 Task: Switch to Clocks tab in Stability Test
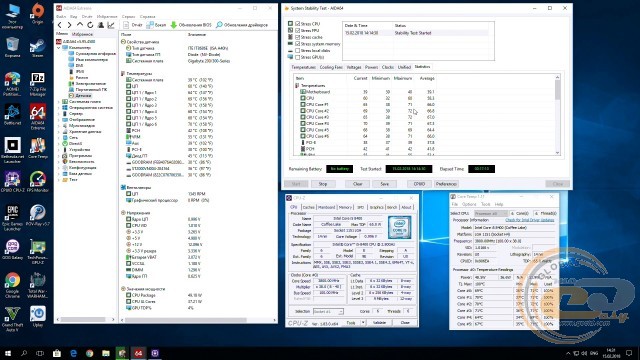[388, 67]
